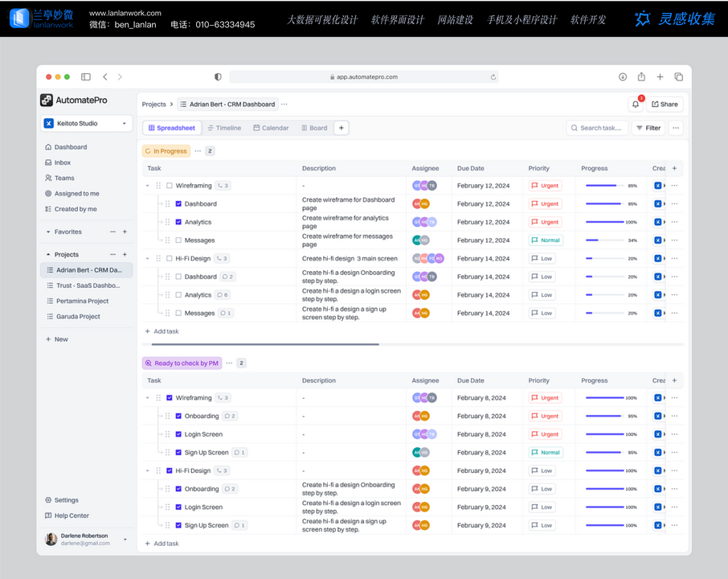Click the browser download icon

coord(623,77)
